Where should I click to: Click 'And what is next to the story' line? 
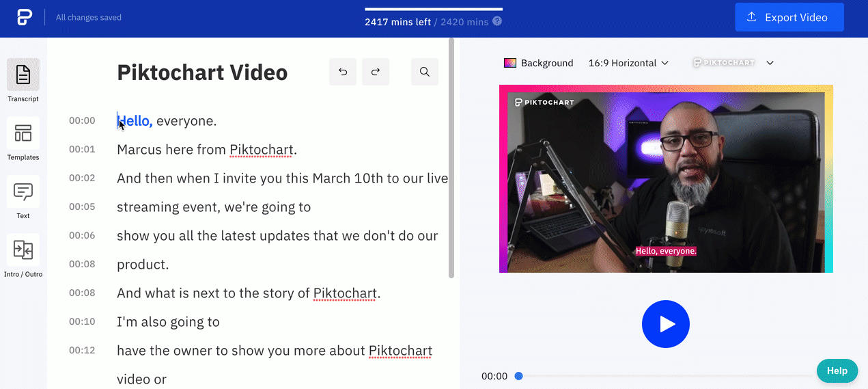pyautogui.click(x=249, y=293)
